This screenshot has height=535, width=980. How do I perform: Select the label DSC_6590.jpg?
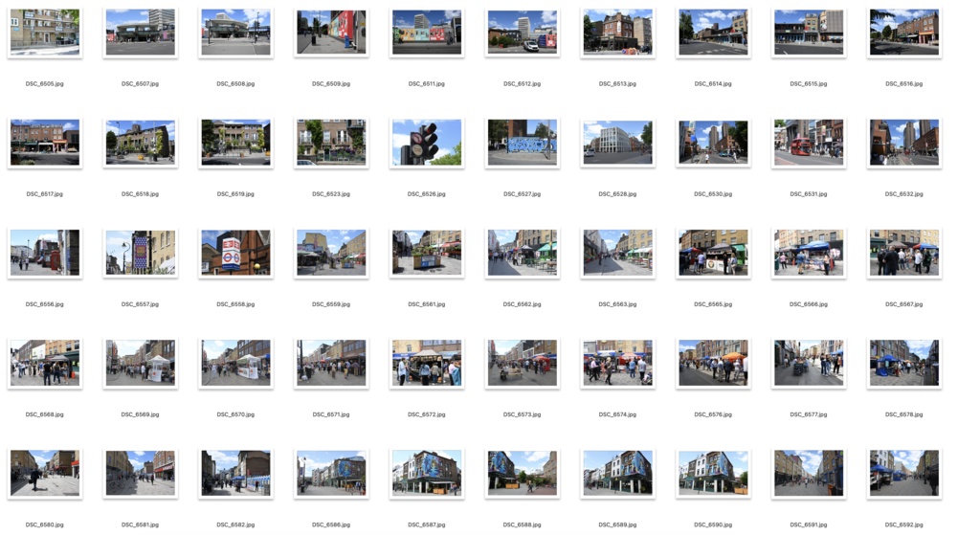713,525
